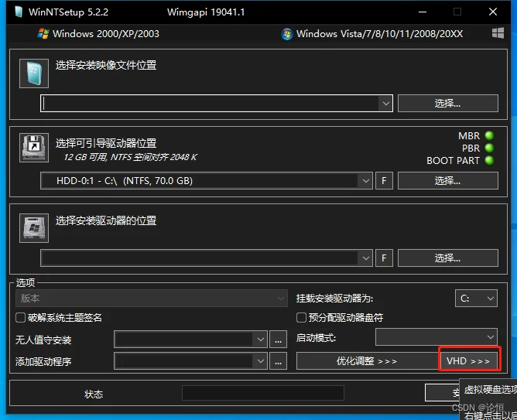Click 选择... button for boot drive
517x420 pixels.
click(x=448, y=180)
